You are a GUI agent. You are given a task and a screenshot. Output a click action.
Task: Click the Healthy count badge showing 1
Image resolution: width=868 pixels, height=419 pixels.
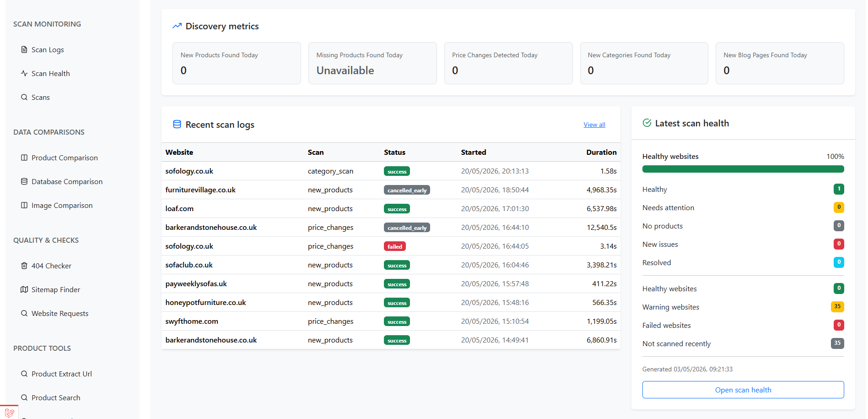(x=839, y=189)
